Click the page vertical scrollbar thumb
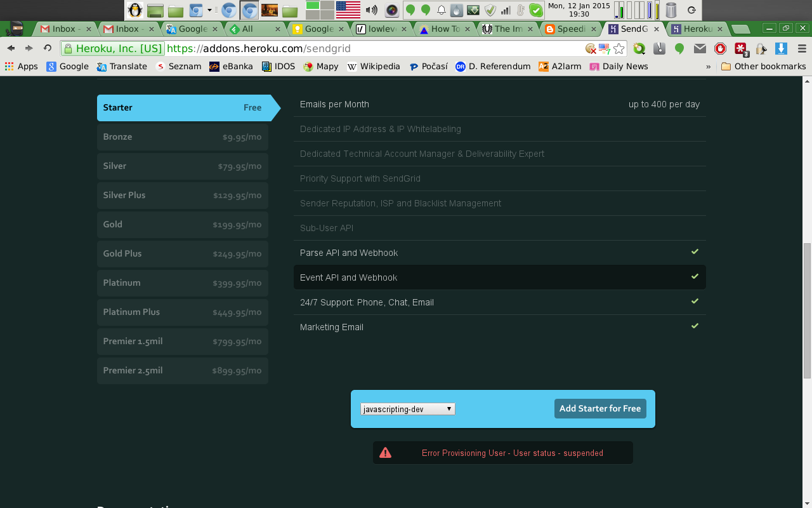Screen dimensions: 812x508 click(807, 310)
